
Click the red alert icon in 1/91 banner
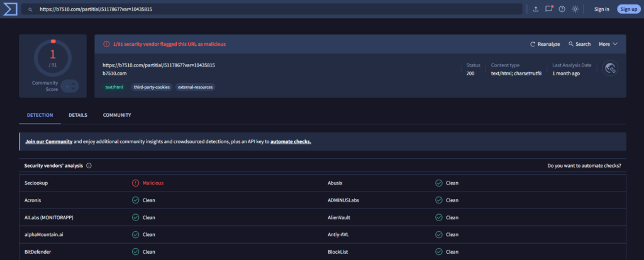pos(106,44)
